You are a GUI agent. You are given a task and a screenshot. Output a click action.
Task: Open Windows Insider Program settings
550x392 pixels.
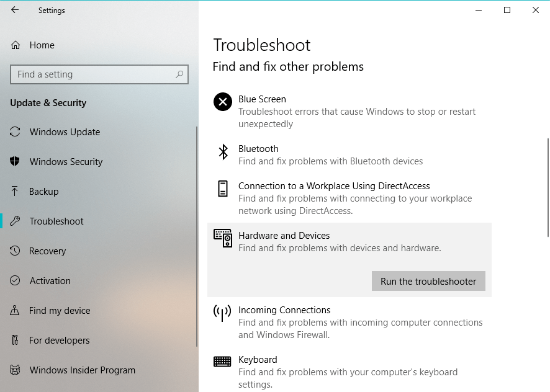tap(82, 370)
